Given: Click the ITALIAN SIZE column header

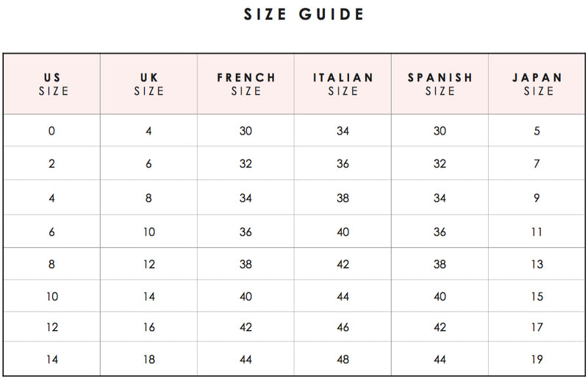Looking at the screenshot, I should pyautogui.click(x=343, y=84).
